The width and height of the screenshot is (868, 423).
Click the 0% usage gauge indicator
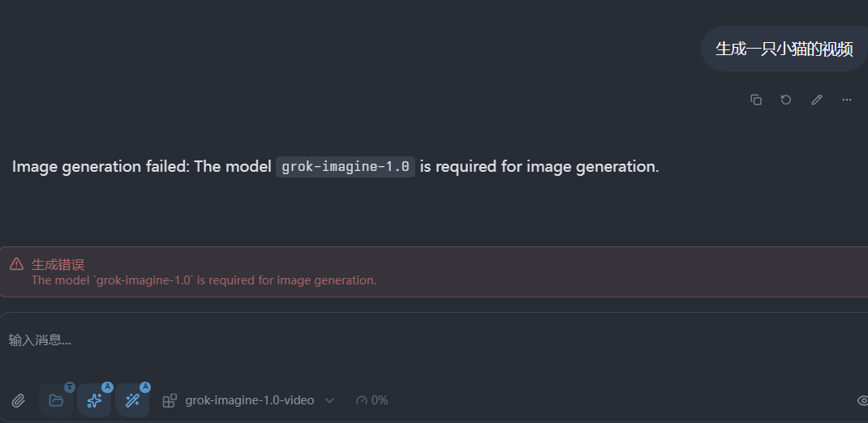pos(372,400)
